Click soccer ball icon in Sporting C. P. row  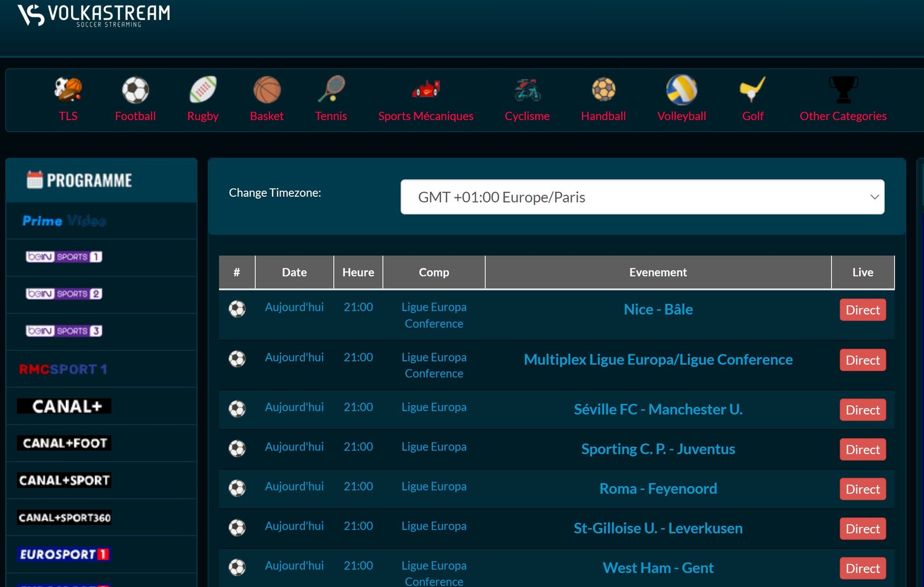237,448
